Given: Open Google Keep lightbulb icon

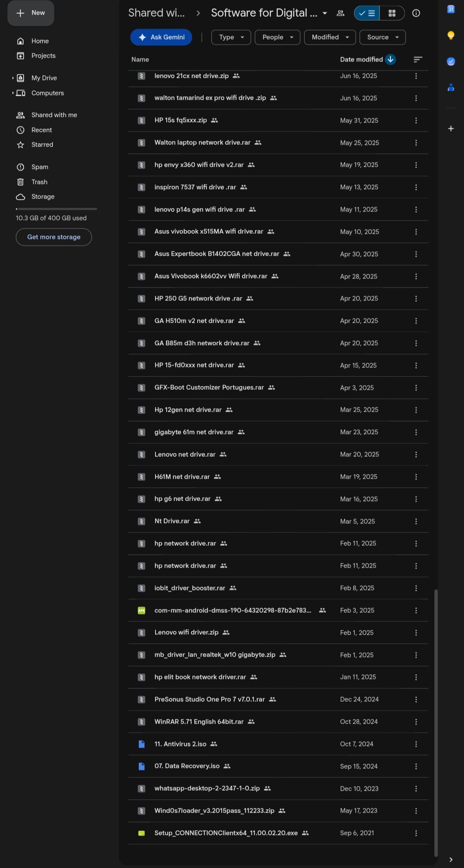Looking at the screenshot, I should click(x=451, y=36).
